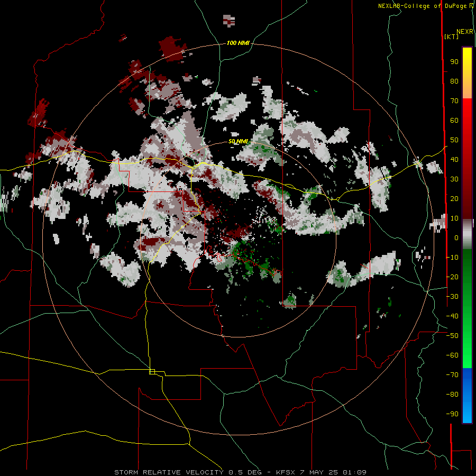Click the "-80" value on velocity scale
Viewport: 476px width, 476px height.
(452, 395)
